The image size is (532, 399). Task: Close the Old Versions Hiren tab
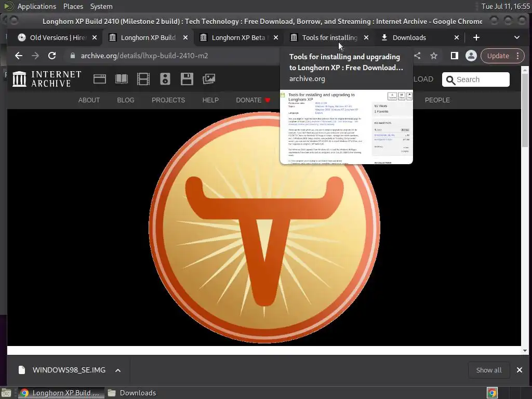(95, 37)
